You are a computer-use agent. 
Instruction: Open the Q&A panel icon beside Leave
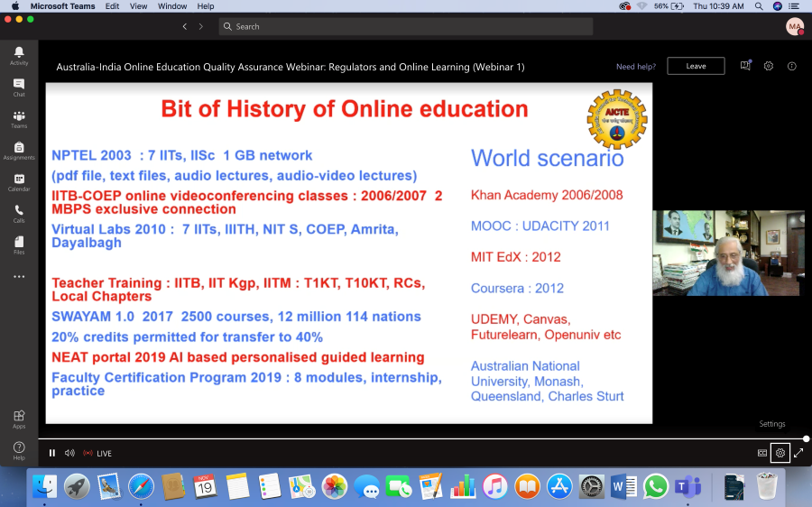pos(745,66)
